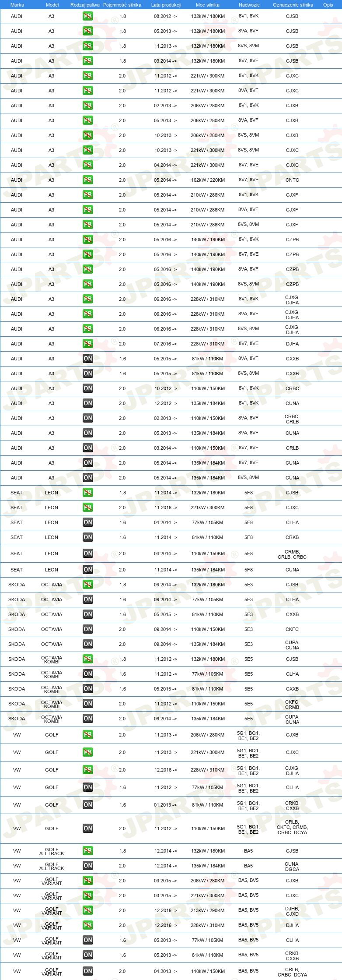Image resolution: width=342 pixels, height=980 pixels.
Task: Select the CRLB, CKFC, CRMB, CRBC, DCYA cell
Action: click(x=292, y=827)
